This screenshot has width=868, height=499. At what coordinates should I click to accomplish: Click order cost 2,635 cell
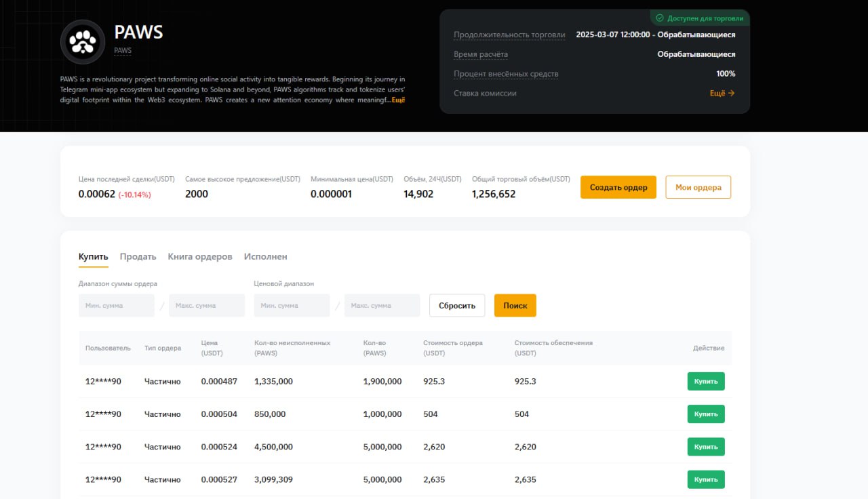[434, 479]
